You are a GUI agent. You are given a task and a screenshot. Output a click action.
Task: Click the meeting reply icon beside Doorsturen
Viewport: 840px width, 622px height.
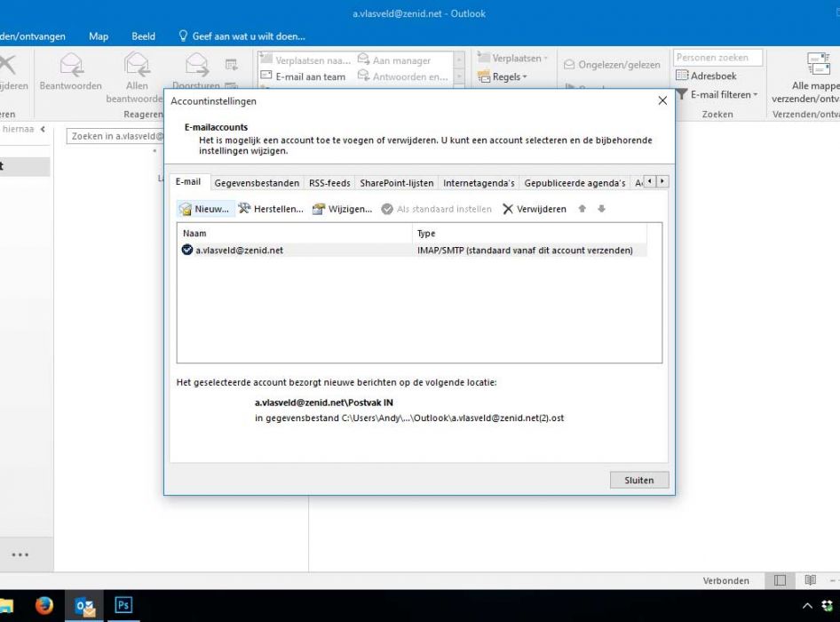[x=232, y=65]
